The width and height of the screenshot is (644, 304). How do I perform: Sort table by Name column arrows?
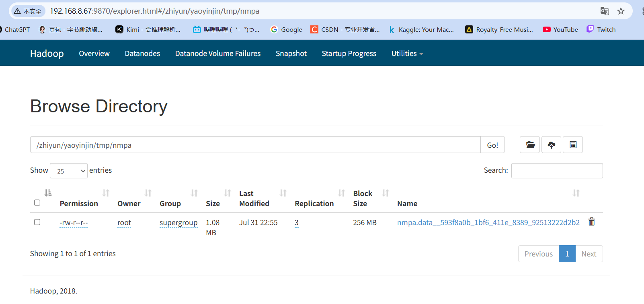point(576,193)
